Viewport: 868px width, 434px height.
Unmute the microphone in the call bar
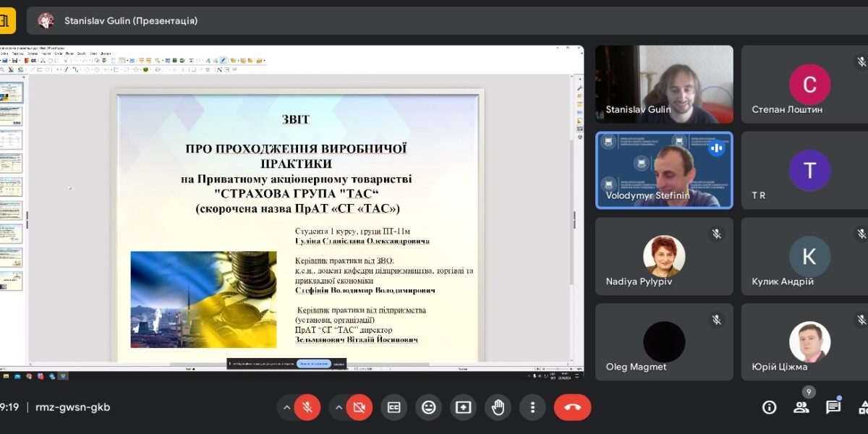[x=307, y=407]
